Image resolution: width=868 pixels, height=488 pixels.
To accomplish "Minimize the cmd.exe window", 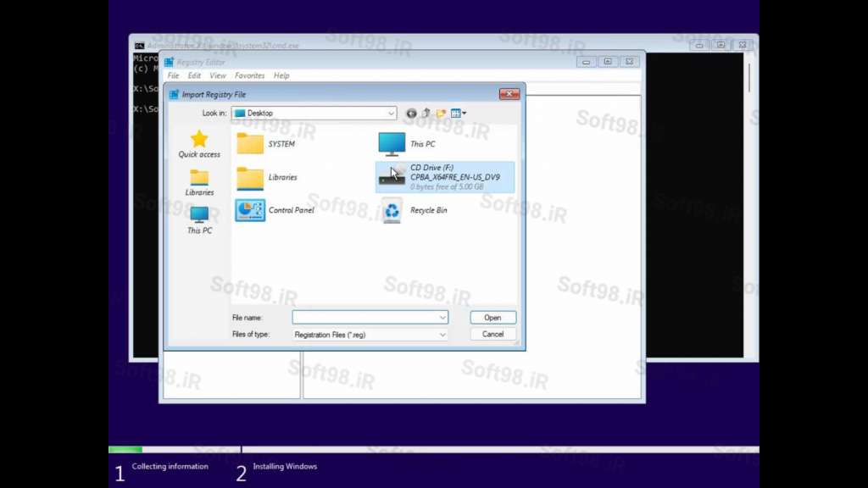I will [x=699, y=46].
